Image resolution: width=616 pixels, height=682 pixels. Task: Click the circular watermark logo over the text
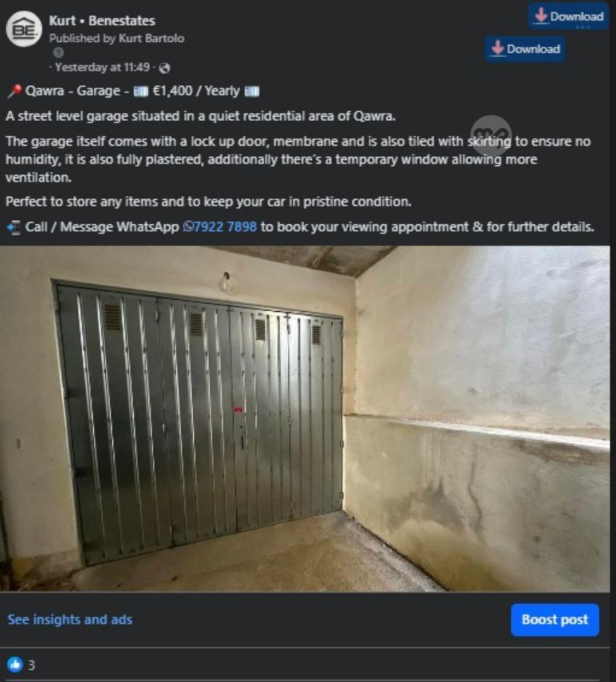(x=491, y=136)
